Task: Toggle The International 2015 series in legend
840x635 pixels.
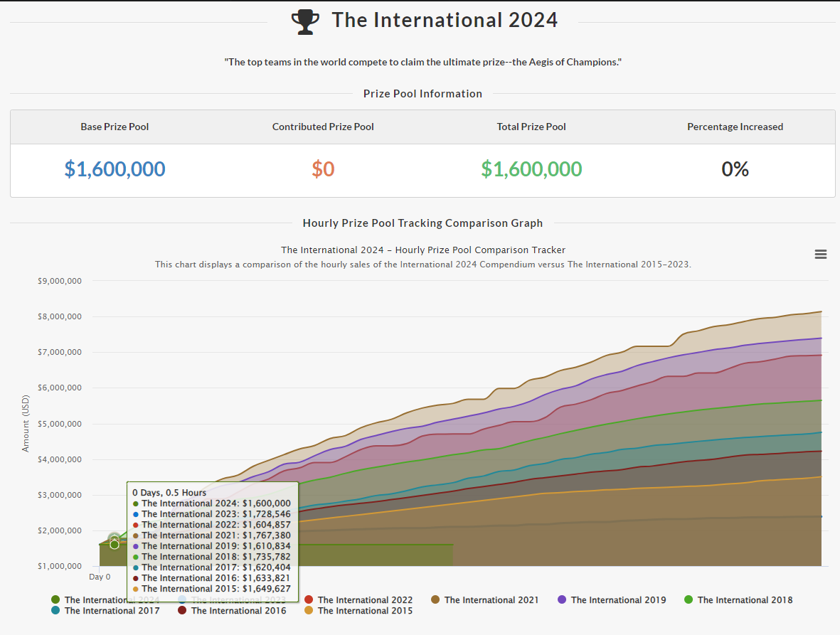Action: (x=358, y=610)
